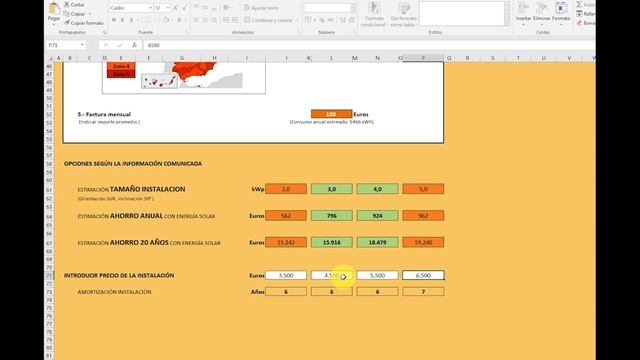Select the 5.500 price cell
Screen dimensions: 640x360
click(x=377, y=276)
